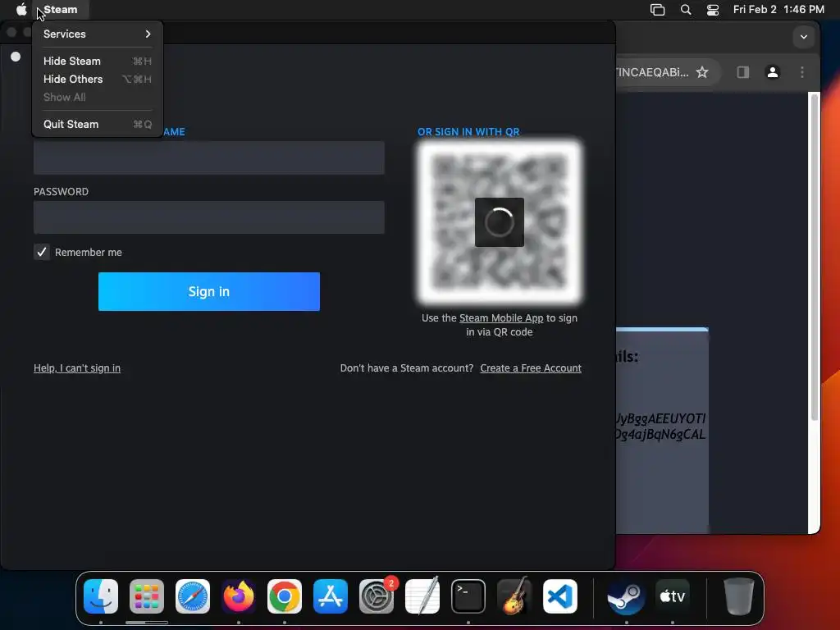
Task: Open Finder from the Dock
Action: (x=101, y=596)
